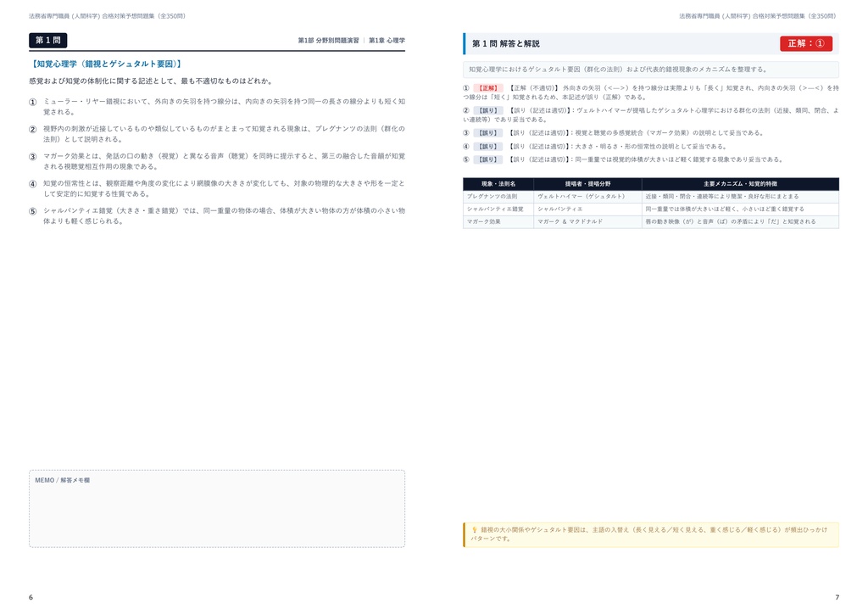This screenshot has height=614, width=868.
Task: Click the question sentence '感覚および知覚の体制化に関する記述として…'
Action: coord(151,81)
